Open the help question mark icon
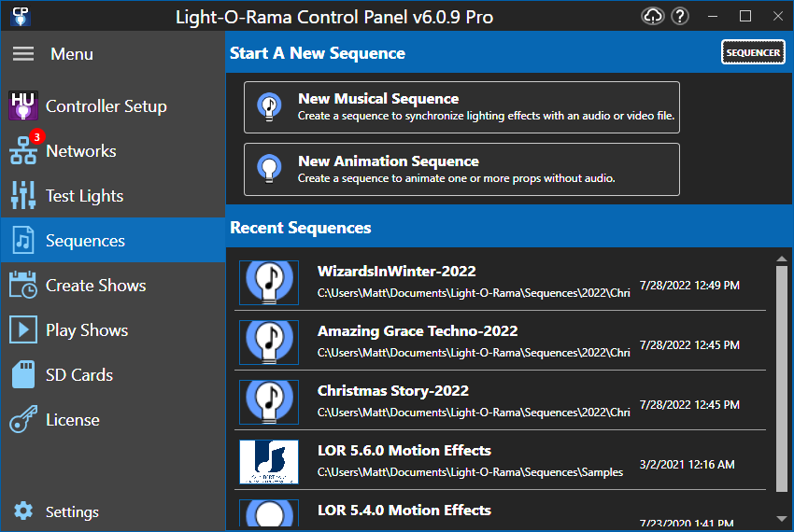Screen dimensions: 794x532 pos(680,16)
